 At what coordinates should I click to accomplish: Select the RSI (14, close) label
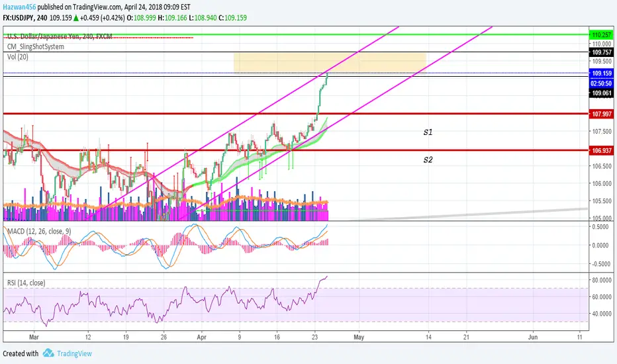click(26, 283)
